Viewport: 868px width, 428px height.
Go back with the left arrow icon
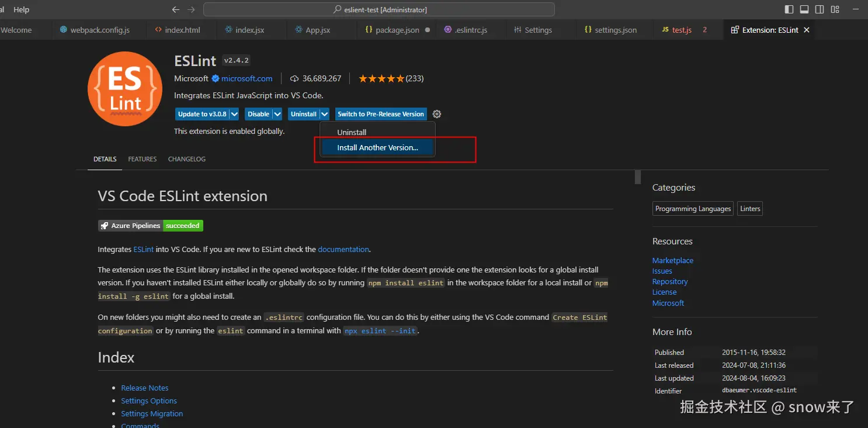[176, 10]
